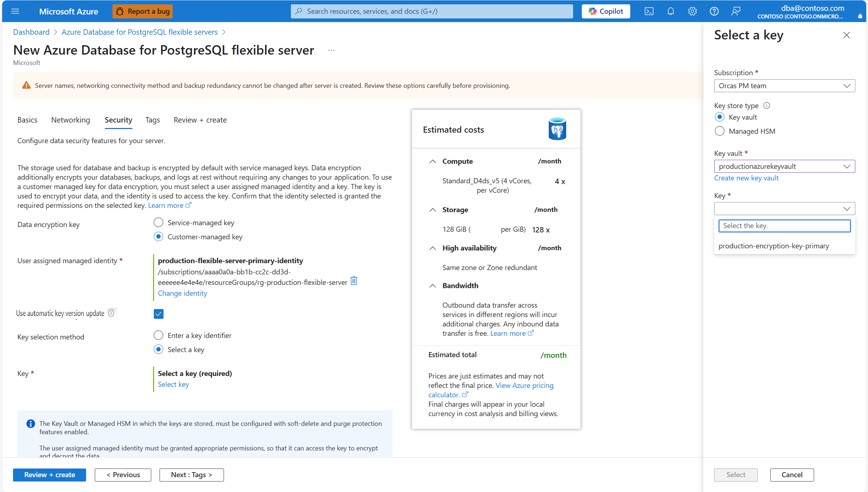Select the Service-managed key radio button
Screen dimensions: 868x492
(158, 222)
